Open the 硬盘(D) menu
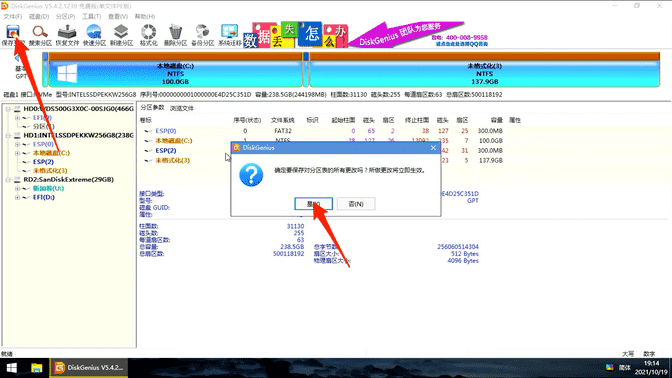 click(x=39, y=16)
